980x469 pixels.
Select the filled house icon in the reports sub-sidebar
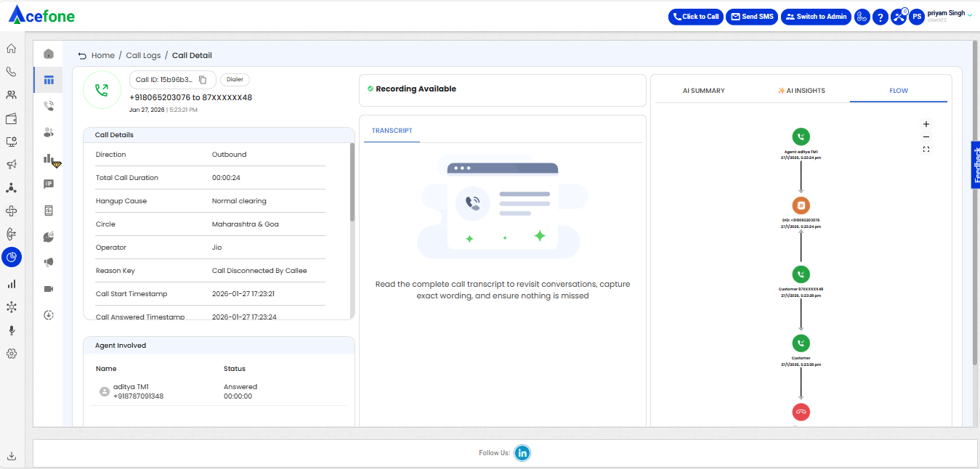(49, 54)
